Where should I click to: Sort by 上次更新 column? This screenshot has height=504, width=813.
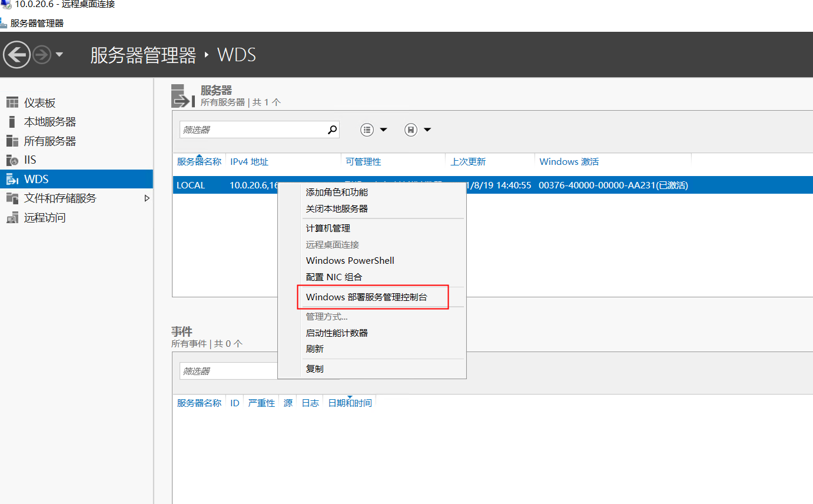(x=468, y=161)
